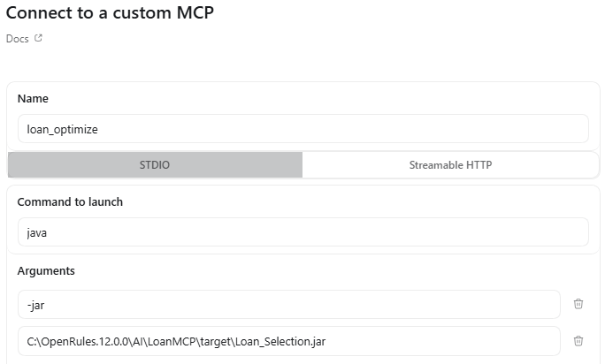Click the Arguments section label

tap(46, 271)
